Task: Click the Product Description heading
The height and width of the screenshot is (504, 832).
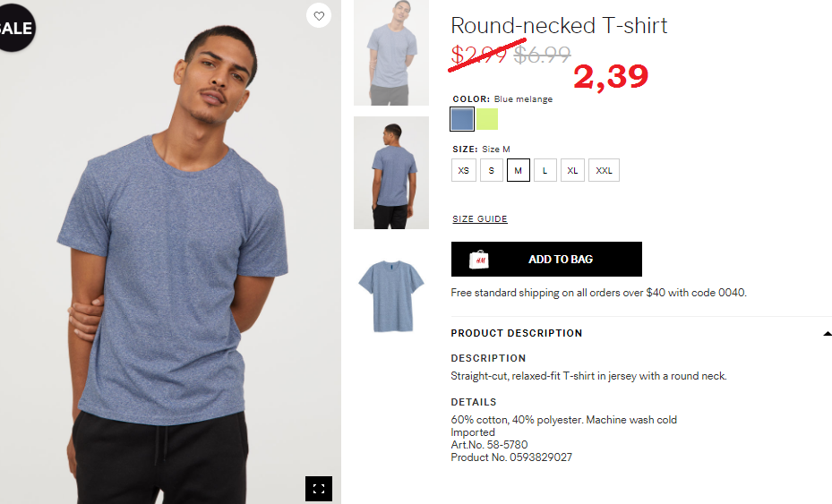Action: [x=517, y=333]
